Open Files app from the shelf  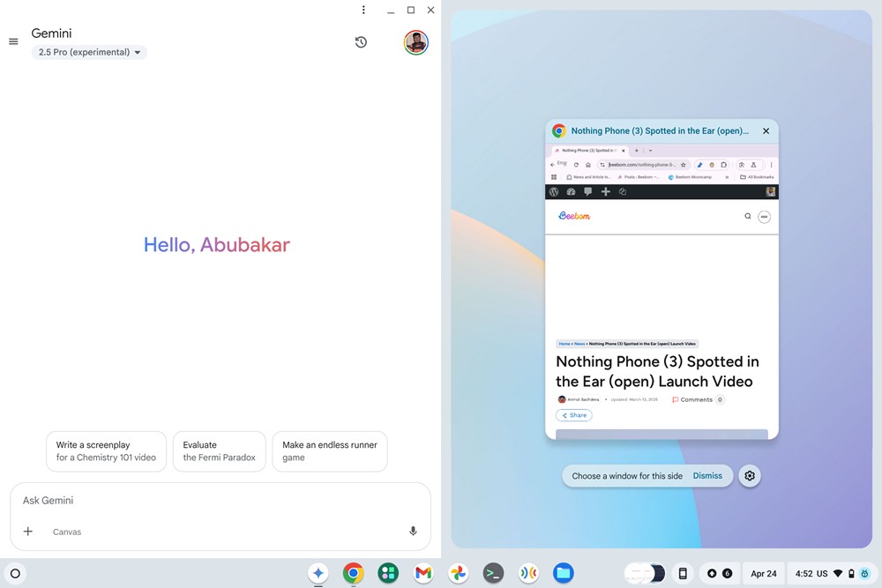[x=563, y=573]
